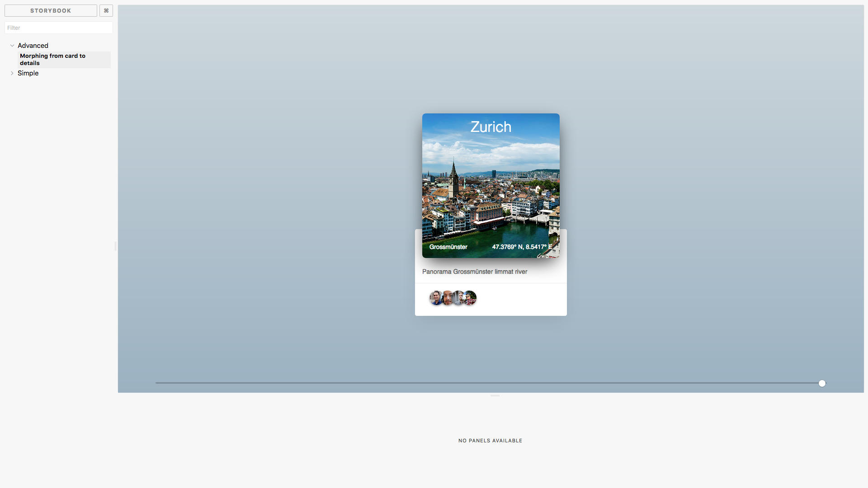Click the Storybook logo button
The height and width of the screenshot is (488, 868).
coord(50,10)
